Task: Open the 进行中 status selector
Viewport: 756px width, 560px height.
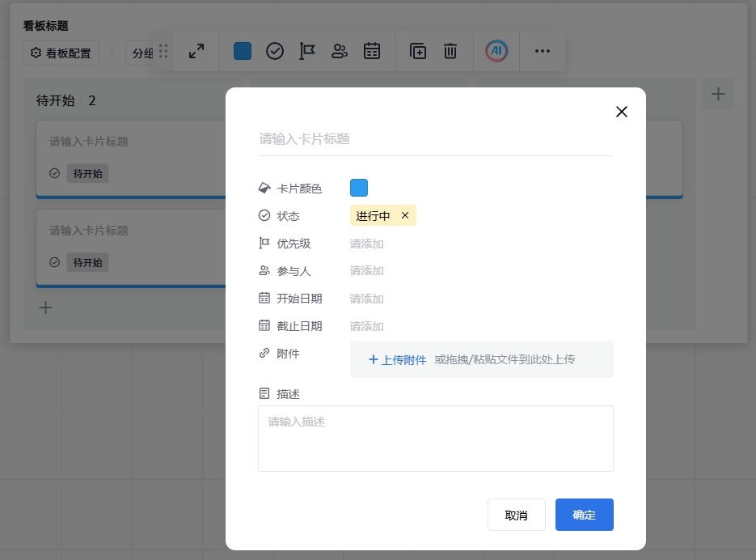Action: (x=382, y=216)
